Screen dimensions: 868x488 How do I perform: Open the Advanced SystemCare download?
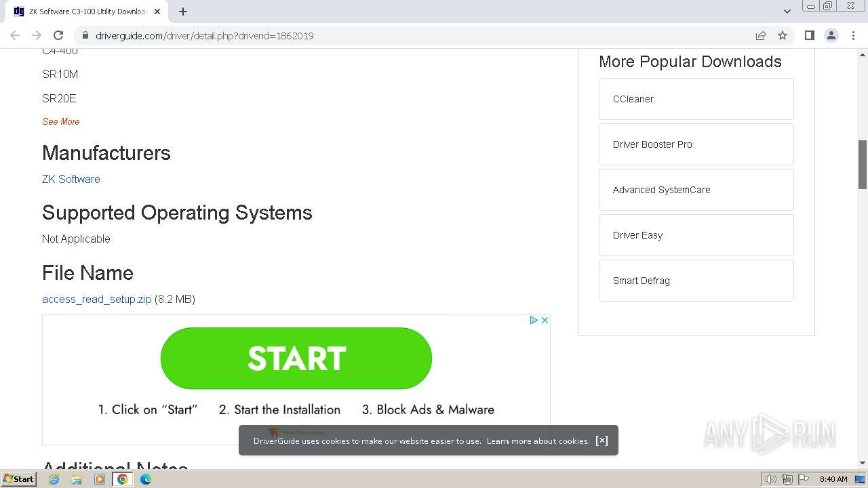696,190
